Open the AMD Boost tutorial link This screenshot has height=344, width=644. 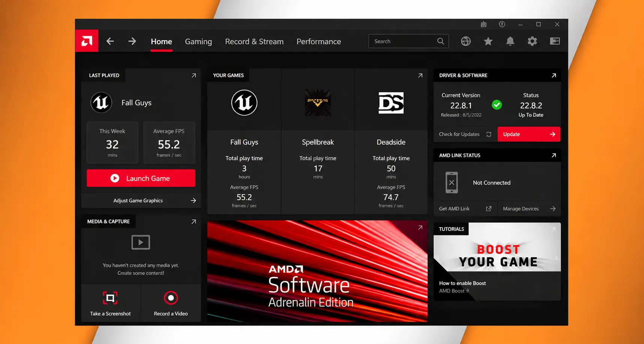pos(454,291)
